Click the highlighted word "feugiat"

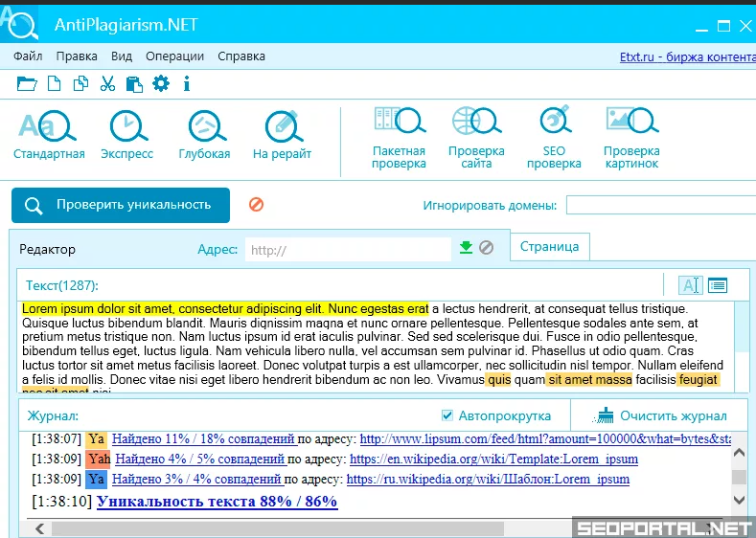[699, 379]
